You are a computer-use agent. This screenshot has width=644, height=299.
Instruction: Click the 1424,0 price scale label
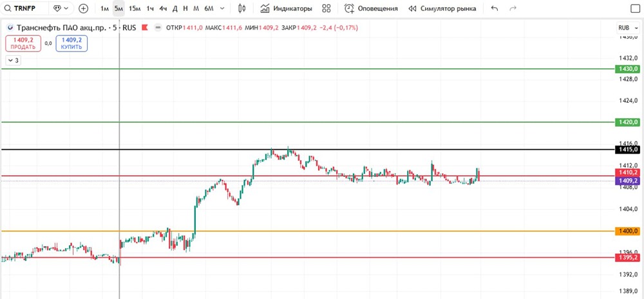[629, 100]
